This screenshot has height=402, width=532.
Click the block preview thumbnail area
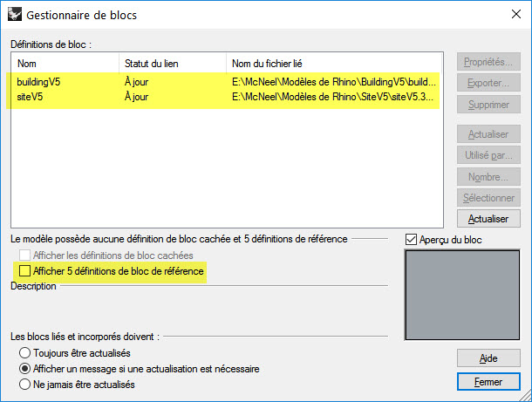[x=462, y=295]
